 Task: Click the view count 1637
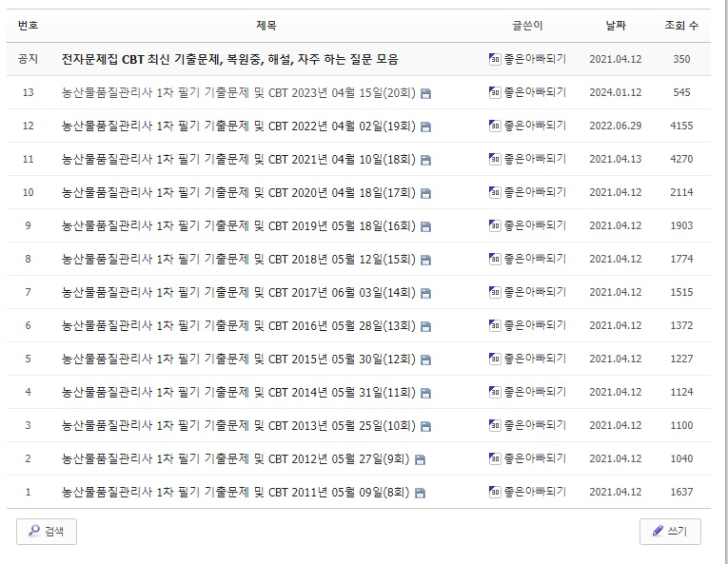click(x=681, y=492)
